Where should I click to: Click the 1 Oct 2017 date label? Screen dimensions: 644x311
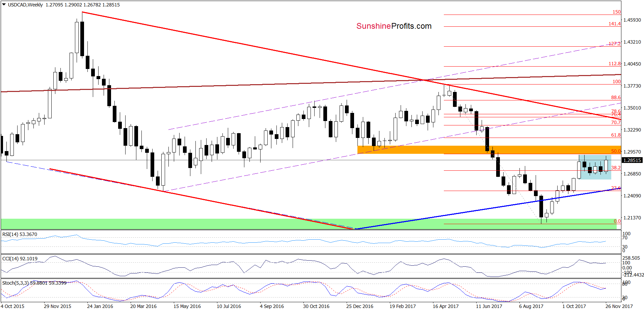point(574,306)
